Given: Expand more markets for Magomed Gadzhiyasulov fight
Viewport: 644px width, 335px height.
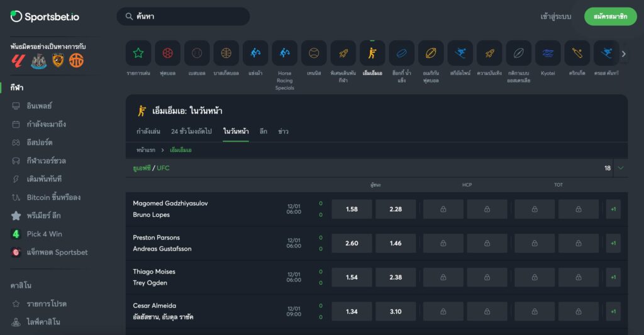Looking at the screenshot, I should 613,209.
